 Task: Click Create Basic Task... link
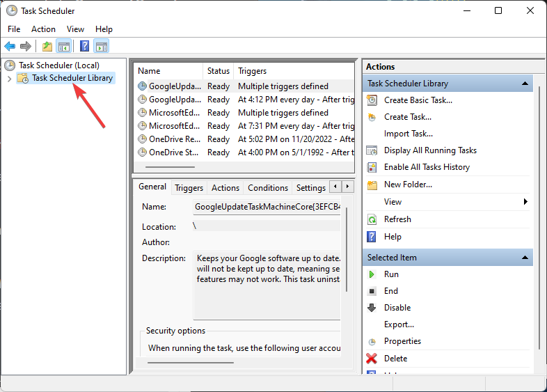click(418, 100)
